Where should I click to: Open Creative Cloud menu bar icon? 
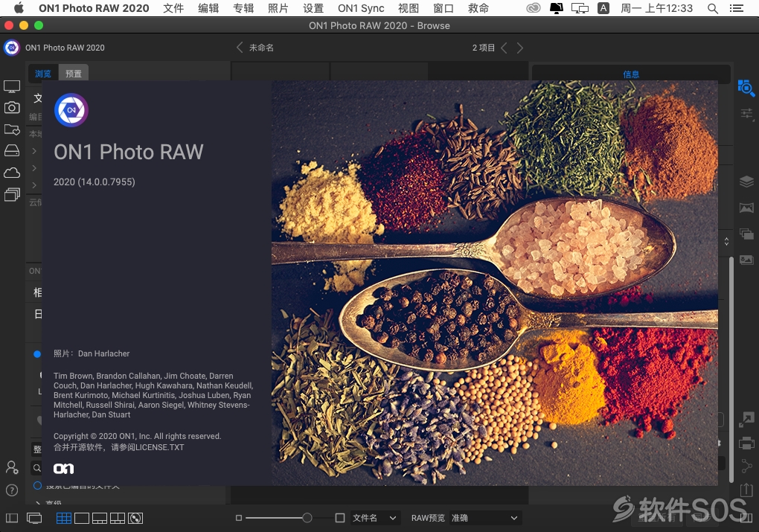click(534, 8)
